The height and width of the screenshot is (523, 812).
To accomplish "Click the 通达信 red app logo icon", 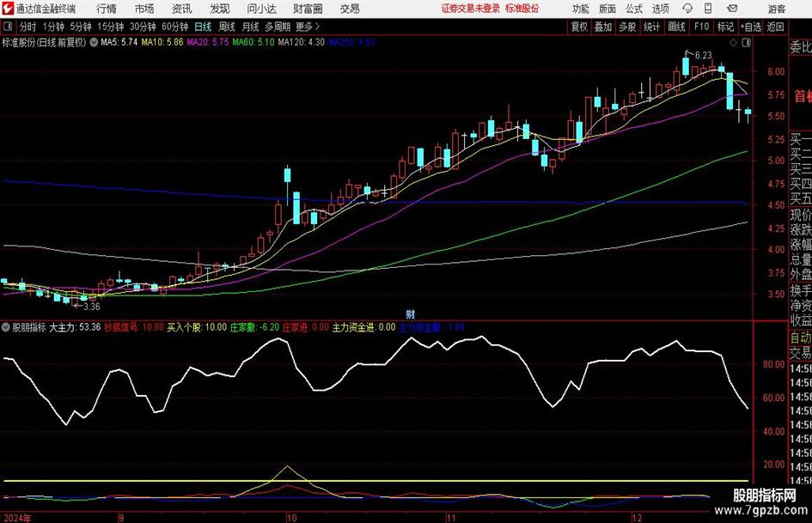I will [x=7, y=9].
